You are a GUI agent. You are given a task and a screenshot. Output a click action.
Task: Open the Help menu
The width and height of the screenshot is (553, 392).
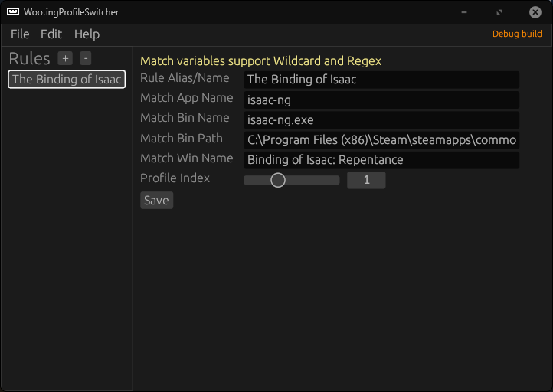pos(87,34)
